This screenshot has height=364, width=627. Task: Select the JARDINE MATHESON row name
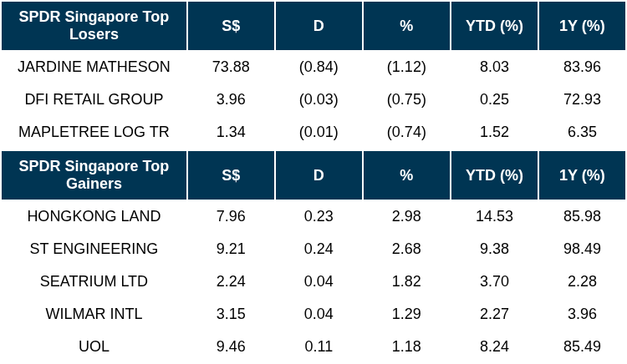pyautogui.click(x=94, y=67)
